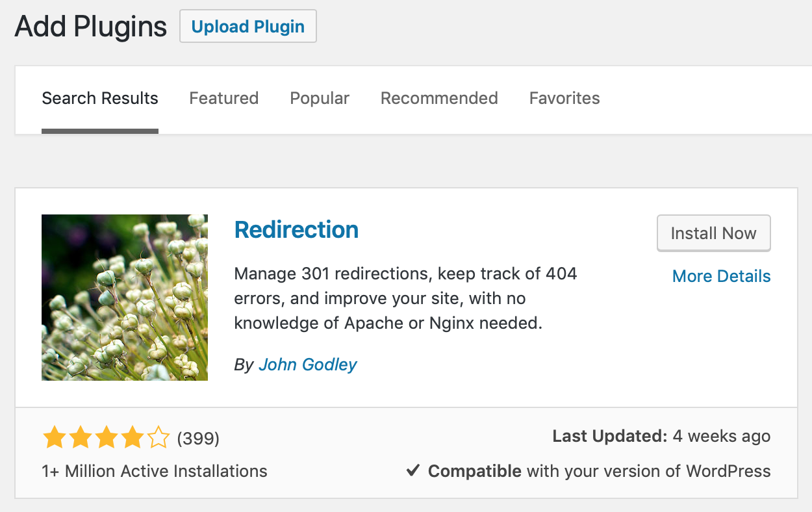Click the (399) ratings count
The image size is (812, 512).
click(x=198, y=439)
